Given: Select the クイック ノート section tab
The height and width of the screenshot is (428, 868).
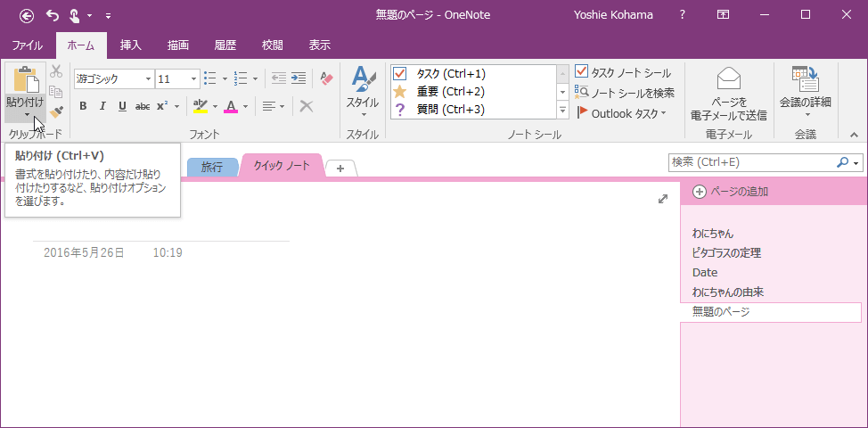Looking at the screenshot, I should (282, 165).
